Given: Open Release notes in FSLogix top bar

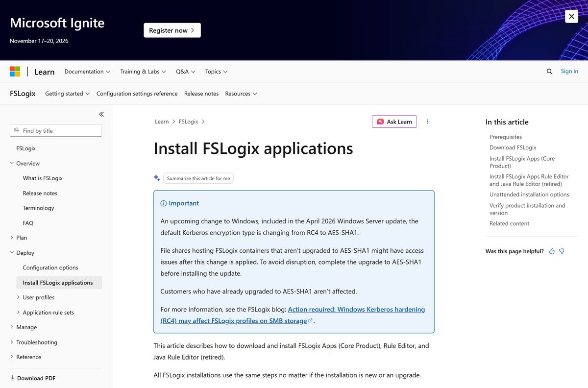Looking at the screenshot, I should (201, 94).
